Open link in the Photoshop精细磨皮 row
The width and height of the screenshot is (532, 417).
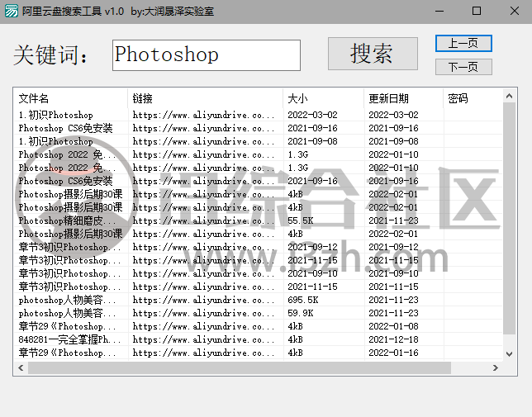click(203, 220)
